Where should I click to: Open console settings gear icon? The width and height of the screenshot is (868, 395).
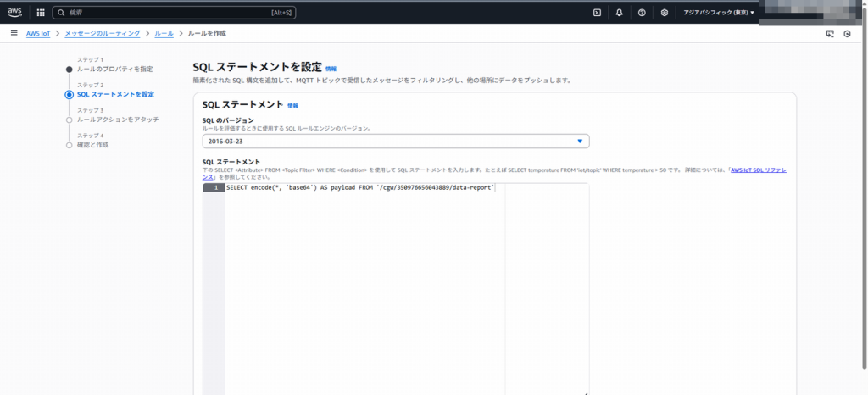click(665, 13)
